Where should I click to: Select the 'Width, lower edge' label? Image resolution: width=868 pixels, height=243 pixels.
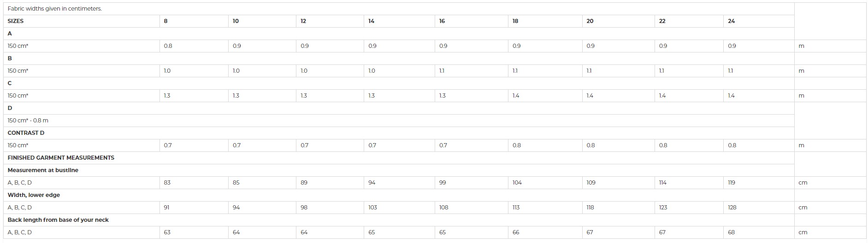34,195
